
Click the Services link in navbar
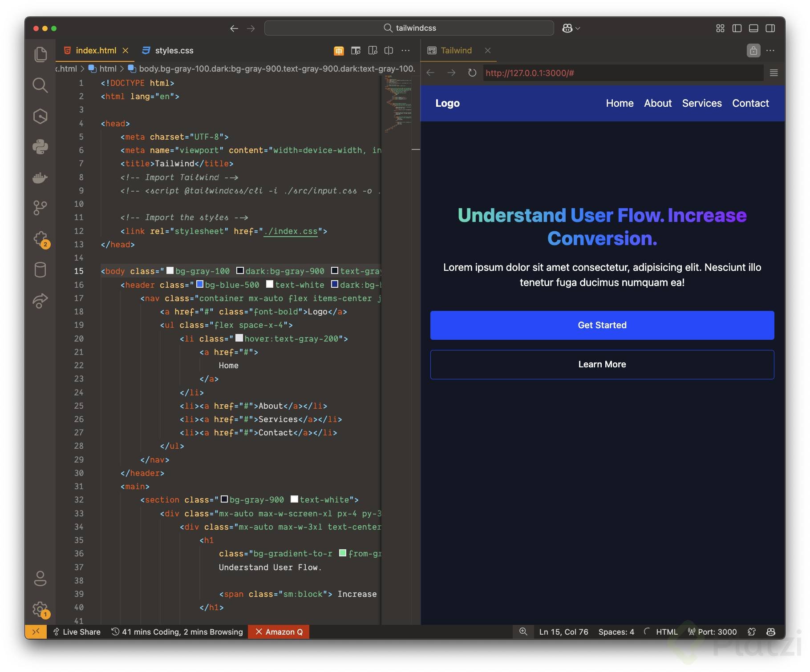pos(701,103)
